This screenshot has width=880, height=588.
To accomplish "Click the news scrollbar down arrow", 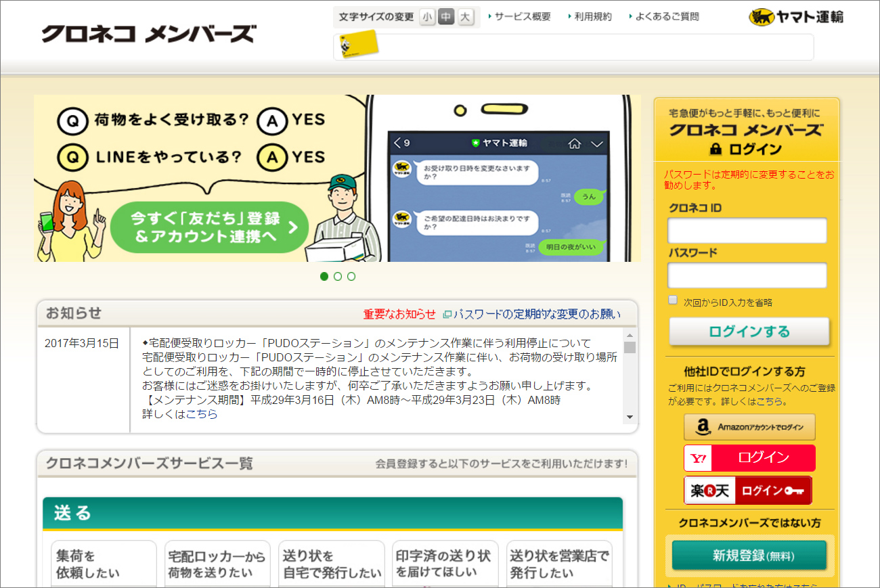I will click(x=630, y=417).
